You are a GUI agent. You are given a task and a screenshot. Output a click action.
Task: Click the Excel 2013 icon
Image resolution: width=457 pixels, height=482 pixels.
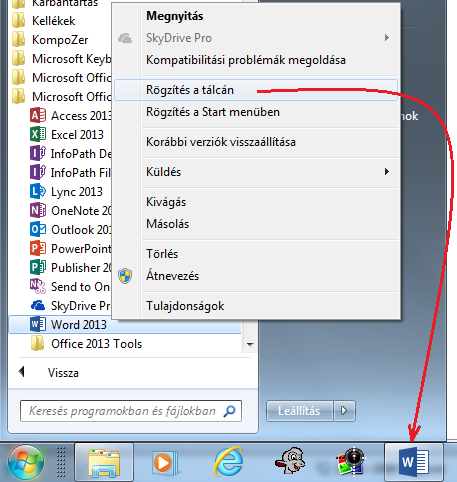pos(38,134)
